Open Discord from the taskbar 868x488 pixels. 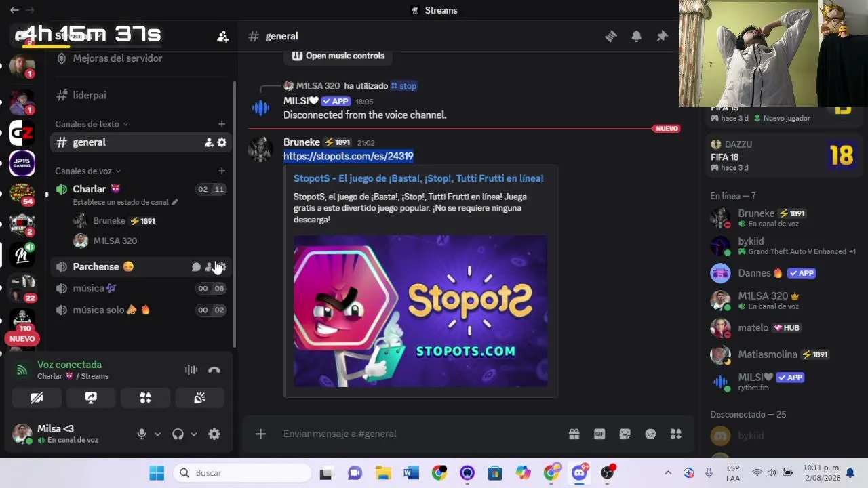tap(579, 473)
